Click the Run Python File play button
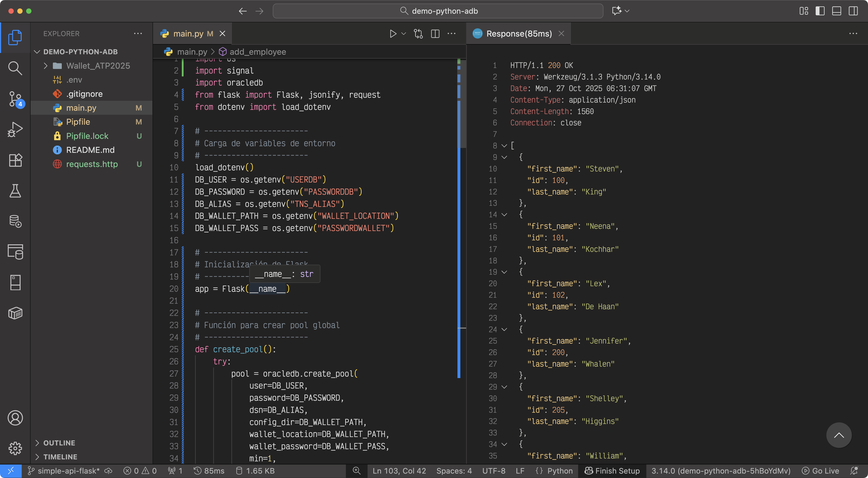This screenshot has width=868, height=478. point(393,34)
